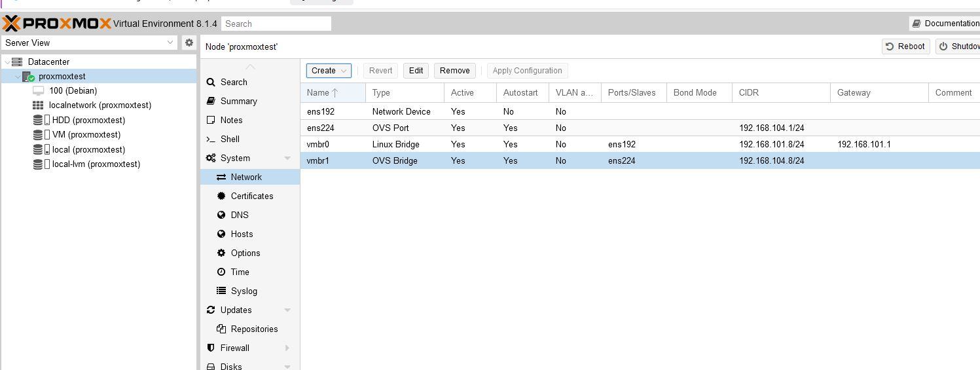Open the Shell menu item
980x370 pixels.
coord(250,139)
